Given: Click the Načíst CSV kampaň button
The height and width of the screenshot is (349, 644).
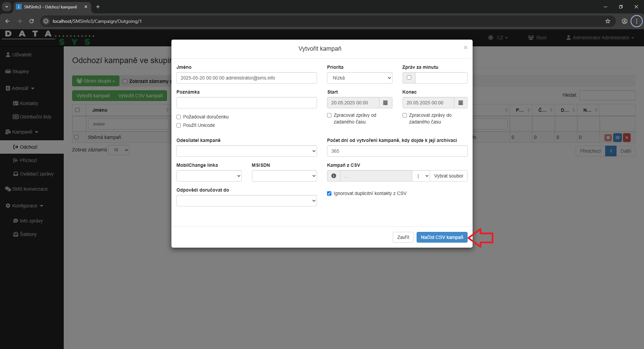Looking at the screenshot, I should [442, 237].
